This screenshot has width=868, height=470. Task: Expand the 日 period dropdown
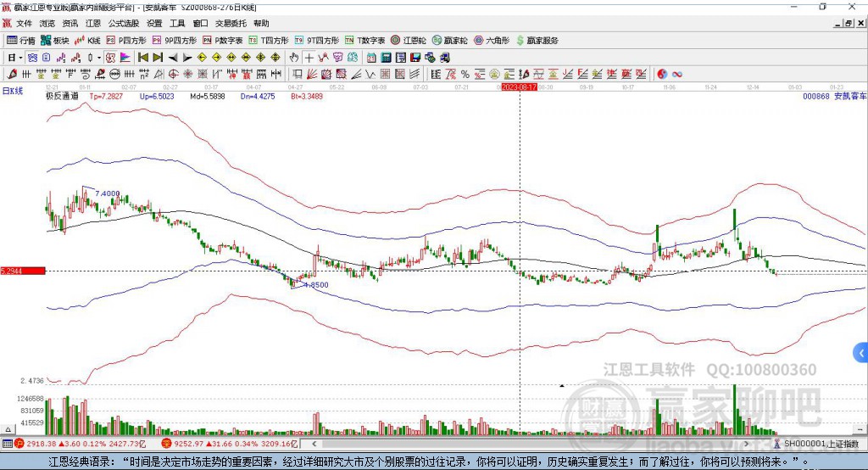(x=20, y=58)
